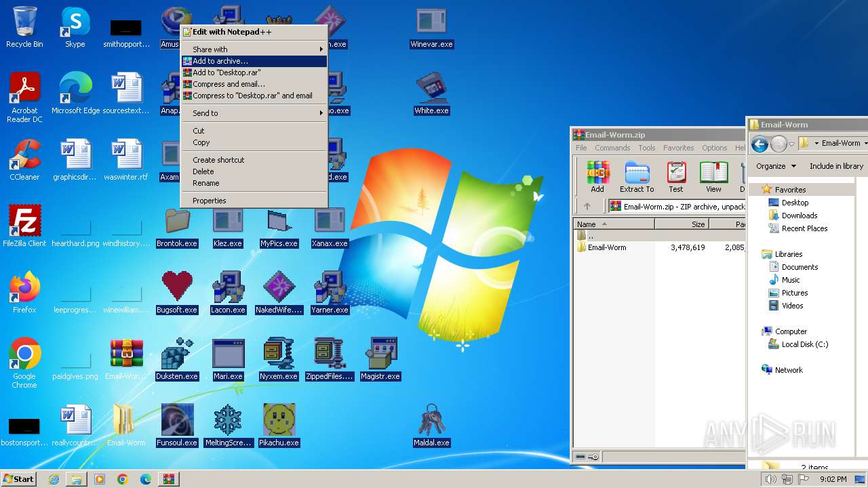Select Magistr.exe icon
Screen dimensions: 868x488
point(380,359)
